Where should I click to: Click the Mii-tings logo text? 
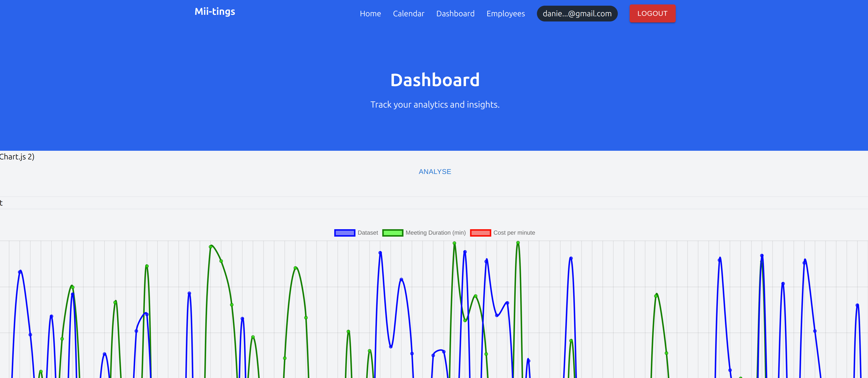(x=215, y=12)
